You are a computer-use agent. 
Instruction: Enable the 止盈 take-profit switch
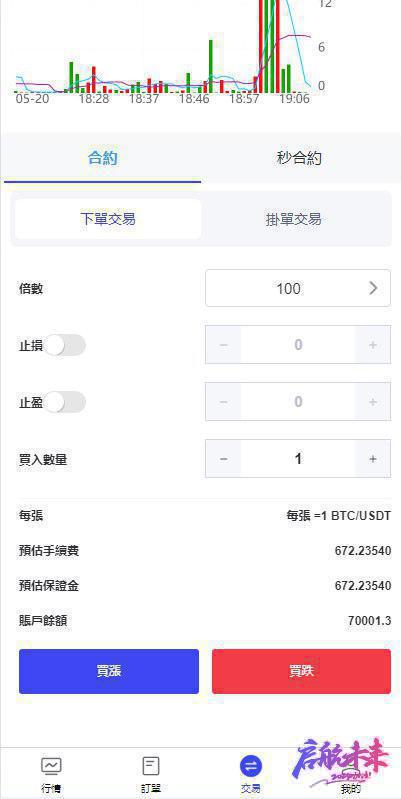[x=65, y=402]
